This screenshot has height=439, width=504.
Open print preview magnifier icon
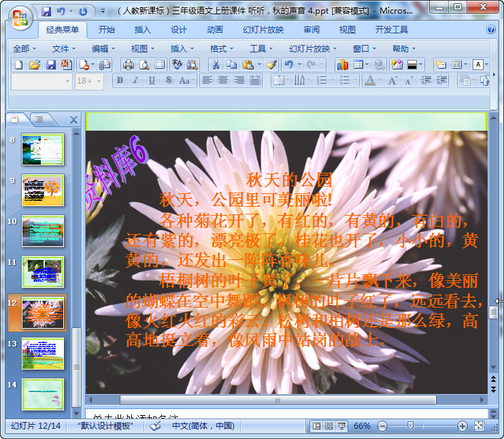[x=144, y=65]
